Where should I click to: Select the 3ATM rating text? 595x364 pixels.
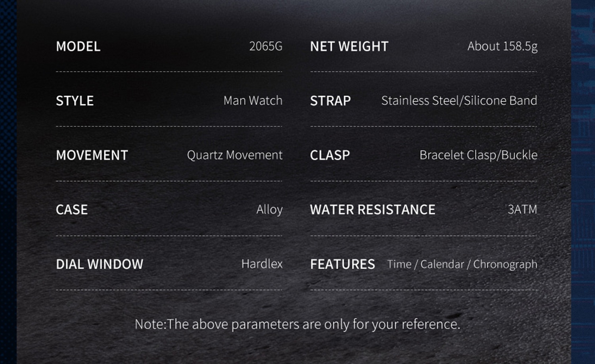[x=522, y=209]
